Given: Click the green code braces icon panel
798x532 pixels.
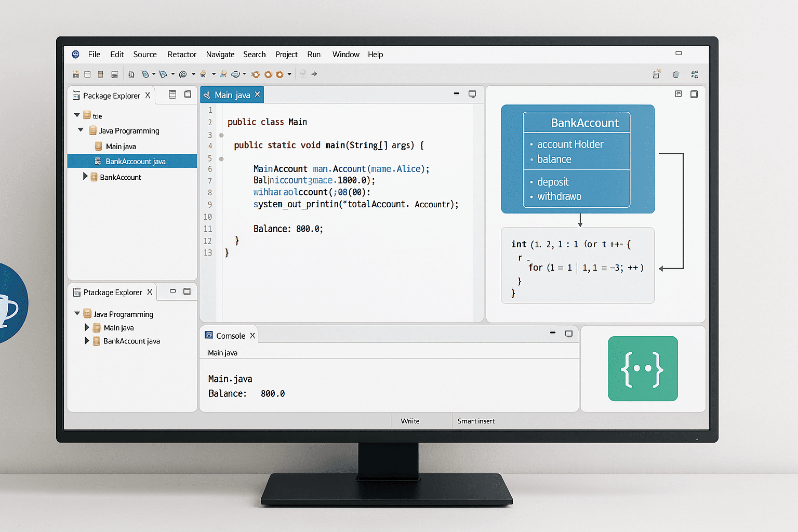Looking at the screenshot, I should coord(643,368).
